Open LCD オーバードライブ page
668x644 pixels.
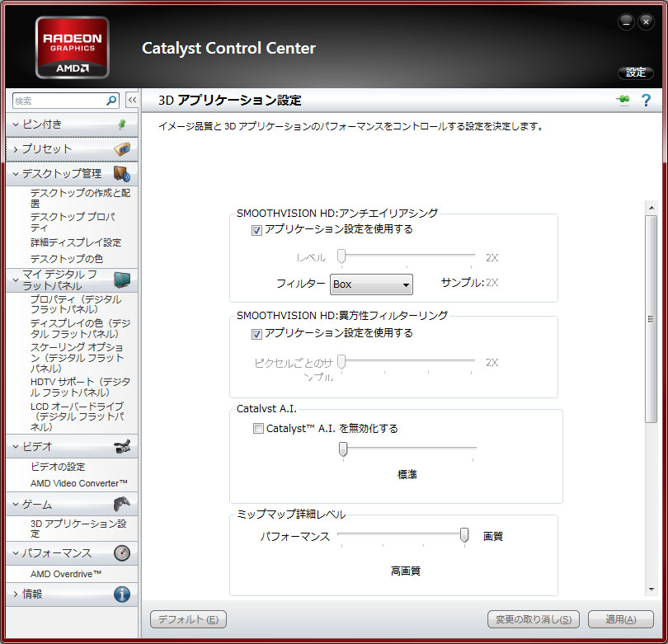[78, 416]
